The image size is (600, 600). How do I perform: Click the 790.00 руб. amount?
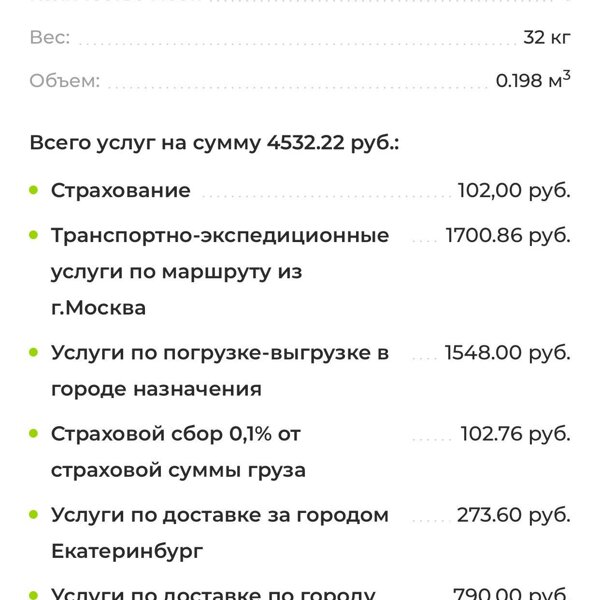point(511,593)
